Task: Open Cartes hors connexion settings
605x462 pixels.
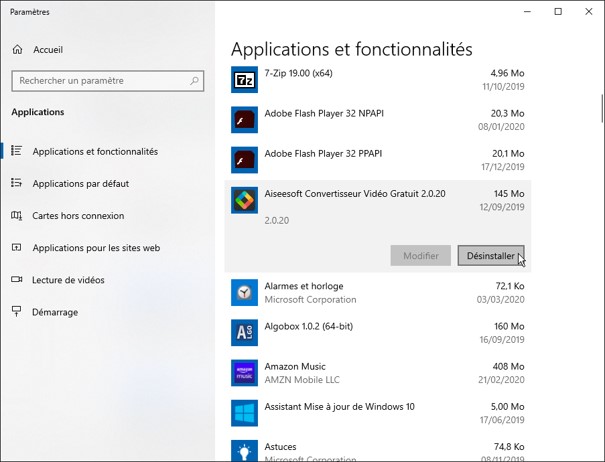Action: tap(78, 216)
